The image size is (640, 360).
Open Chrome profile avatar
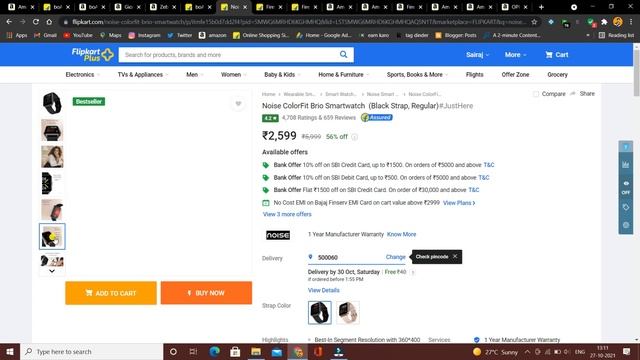click(618, 22)
